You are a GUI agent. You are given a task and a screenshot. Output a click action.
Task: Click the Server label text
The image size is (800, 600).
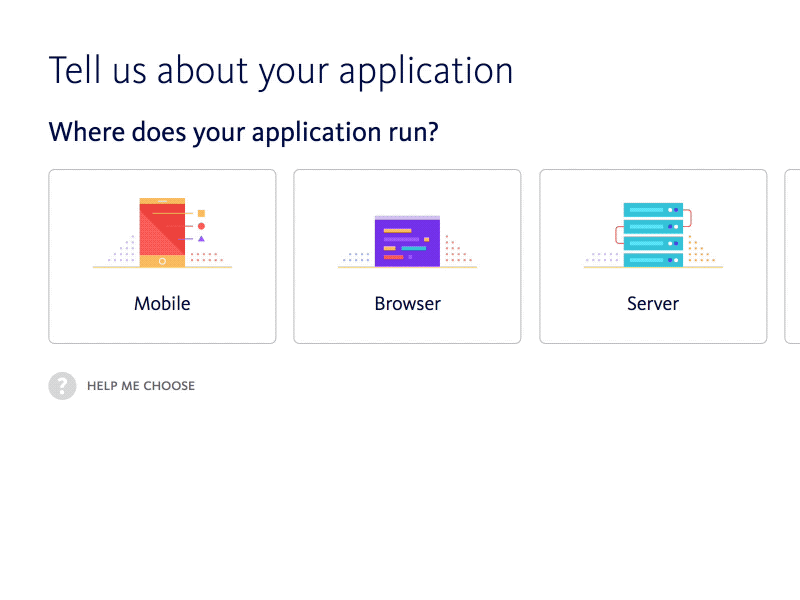[x=652, y=303]
